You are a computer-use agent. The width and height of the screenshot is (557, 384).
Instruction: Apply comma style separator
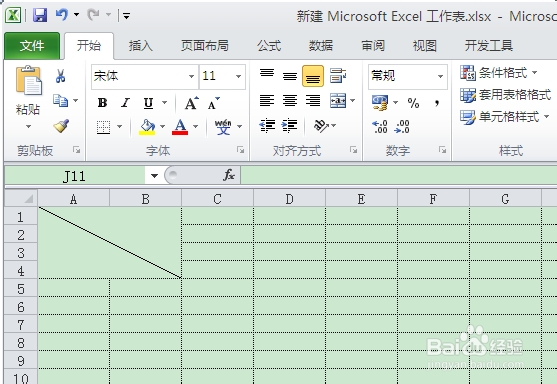coord(437,103)
